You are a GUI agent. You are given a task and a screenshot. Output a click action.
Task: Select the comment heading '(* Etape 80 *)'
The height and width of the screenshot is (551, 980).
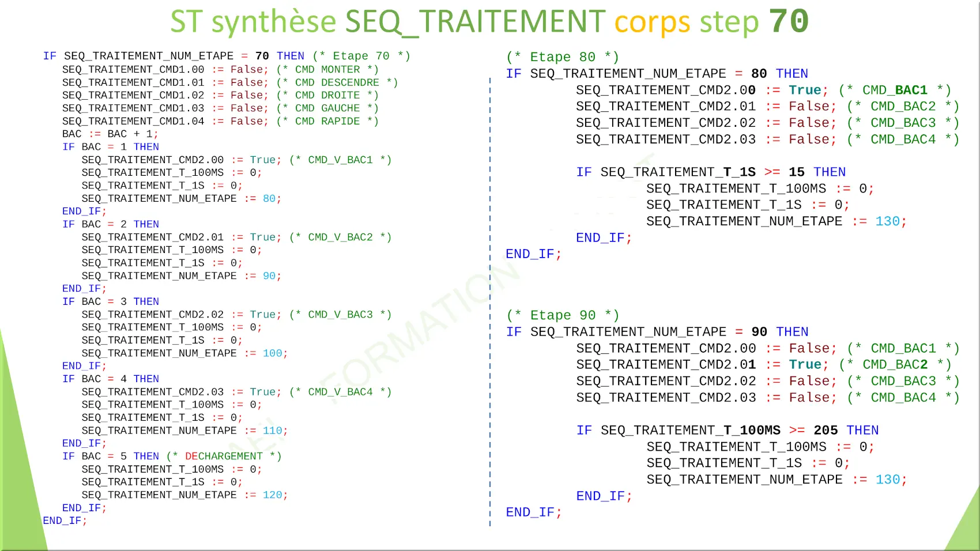point(563,57)
